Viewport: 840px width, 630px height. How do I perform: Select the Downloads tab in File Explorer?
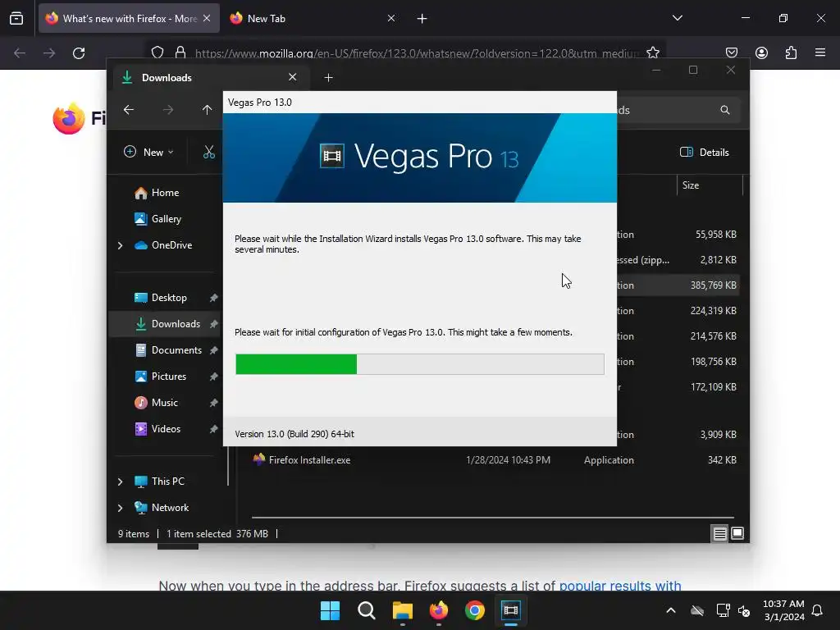[211, 78]
